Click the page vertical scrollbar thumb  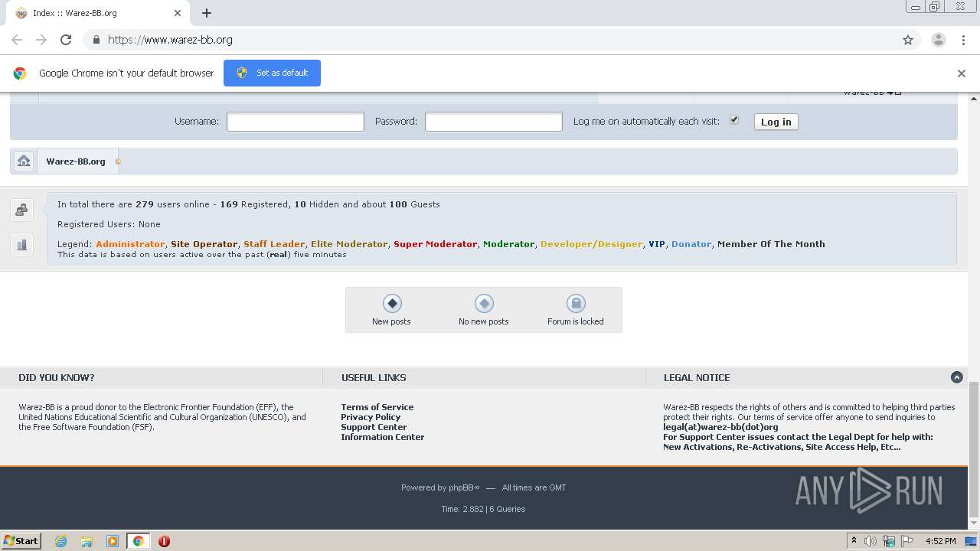click(974, 450)
